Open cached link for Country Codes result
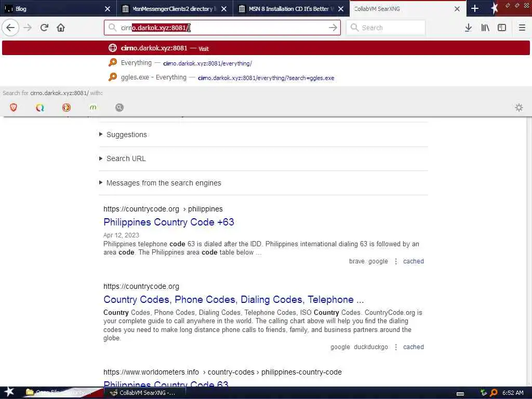Viewport: 532px width, 399px height. click(x=413, y=347)
